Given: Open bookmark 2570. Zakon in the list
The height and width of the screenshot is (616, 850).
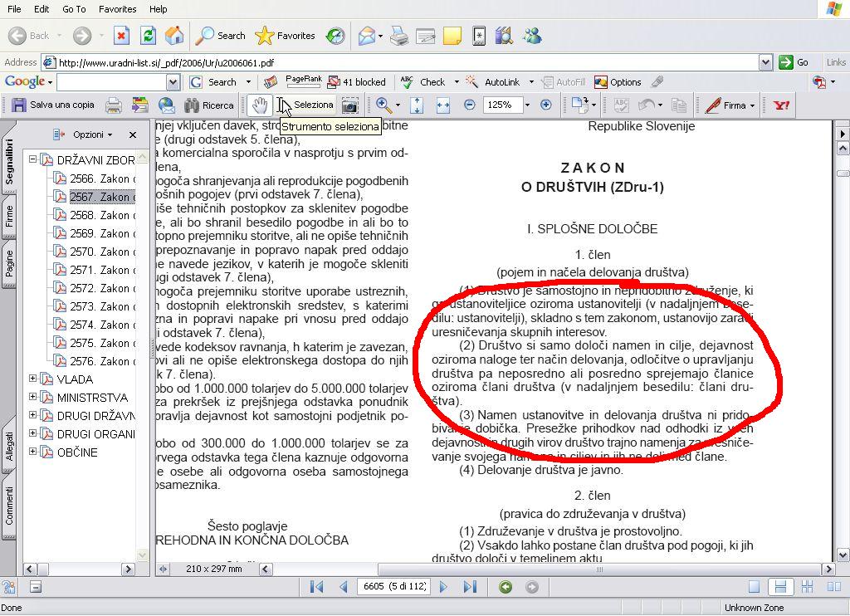Looking at the screenshot, I should 100,252.
